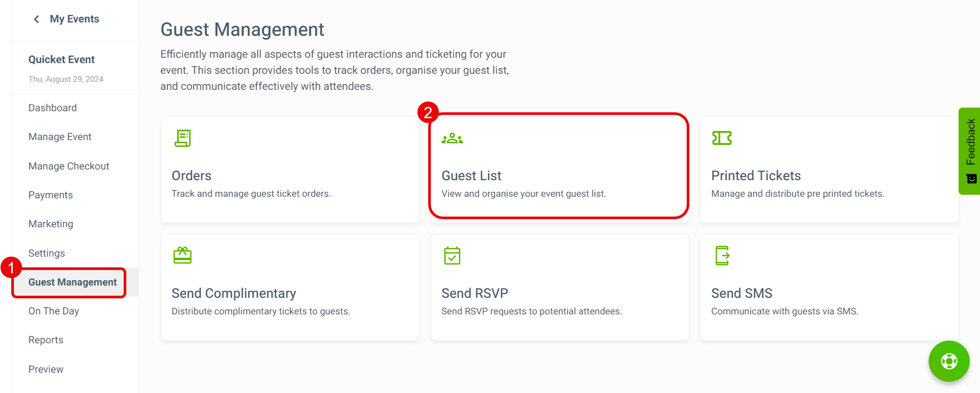The width and height of the screenshot is (980, 393).
Task: Open the Feedback side tab
Action: tap(969, 151)
